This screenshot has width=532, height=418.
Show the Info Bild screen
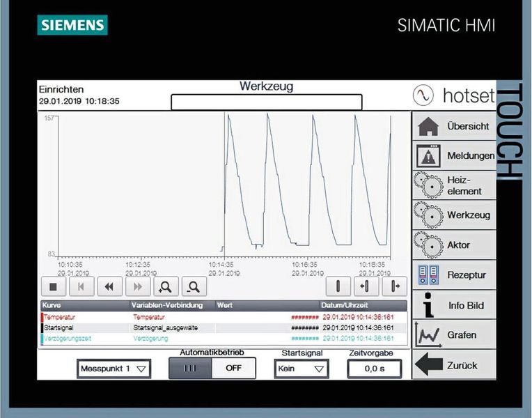pos(454,305)
